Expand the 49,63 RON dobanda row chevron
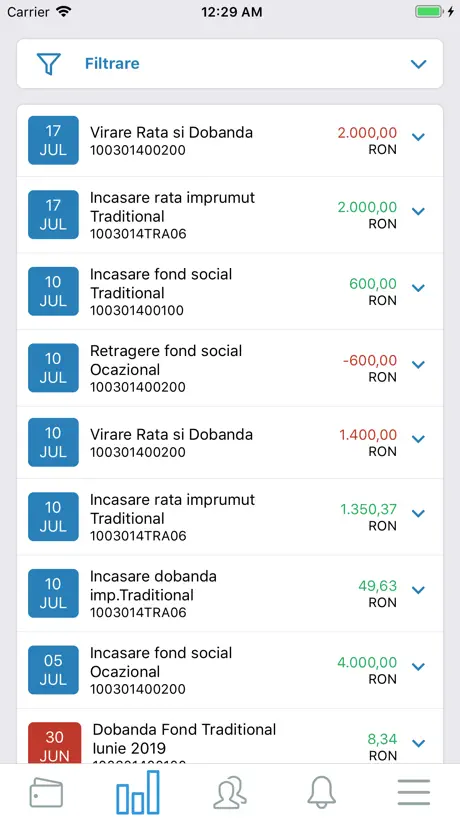 pyautogui.click(x=418, y=590)
